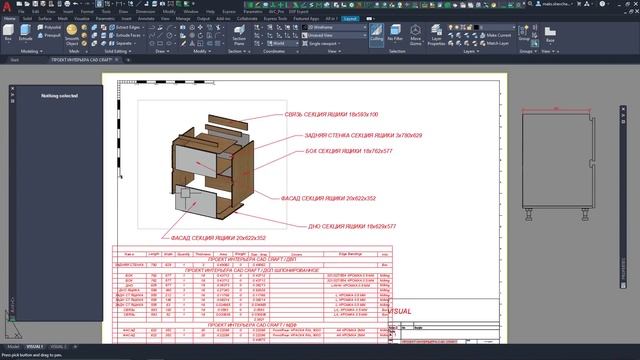Open the File menu

21,12
